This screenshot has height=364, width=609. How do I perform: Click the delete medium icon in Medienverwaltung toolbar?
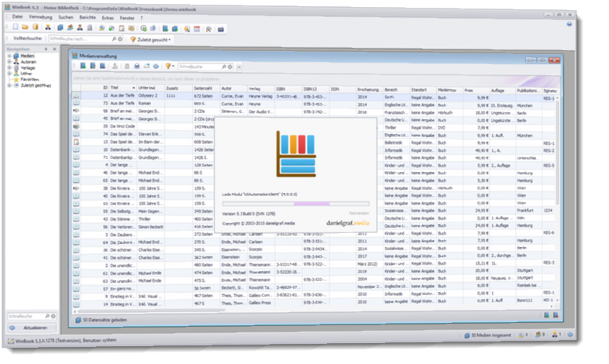point(102,66)
